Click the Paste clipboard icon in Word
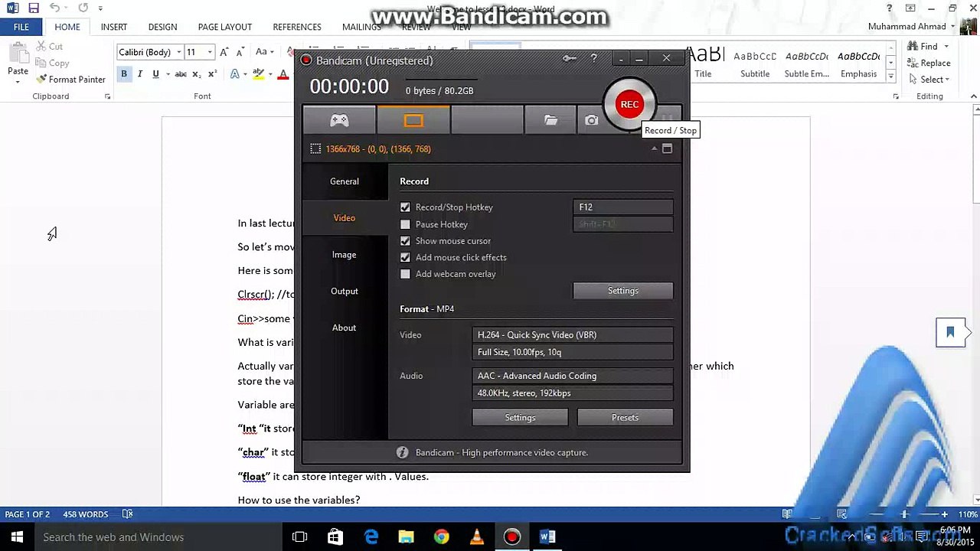The width and height of the screenshot is (980, 551). (18, 54)
